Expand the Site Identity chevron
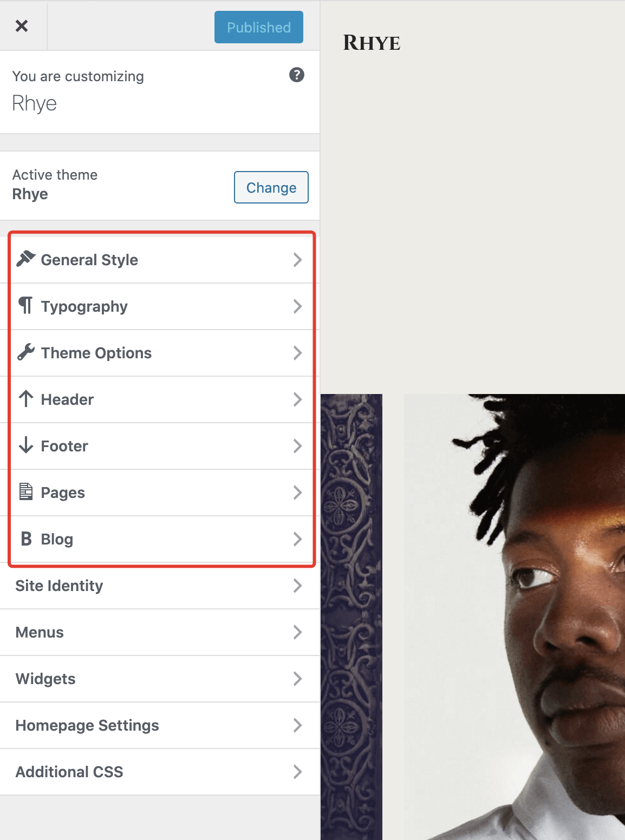This screenshot has width=625, height=840. pos(297,586)
